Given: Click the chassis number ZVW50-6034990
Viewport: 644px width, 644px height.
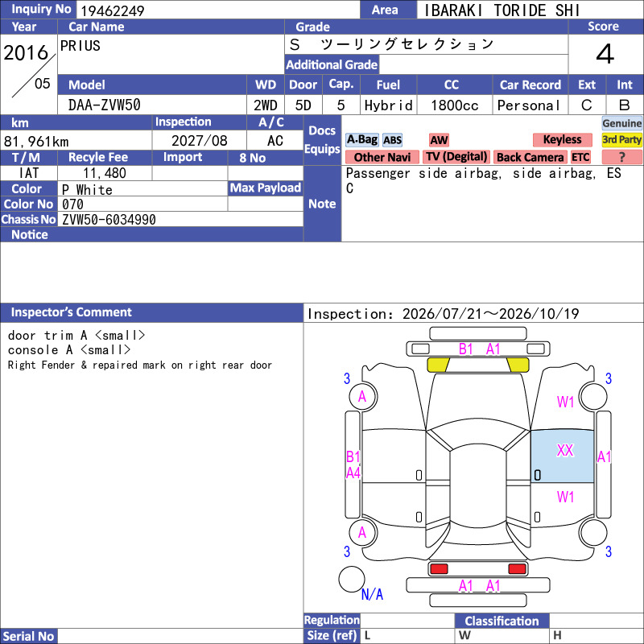Looking at the screenshot, I should pos(109,220).
